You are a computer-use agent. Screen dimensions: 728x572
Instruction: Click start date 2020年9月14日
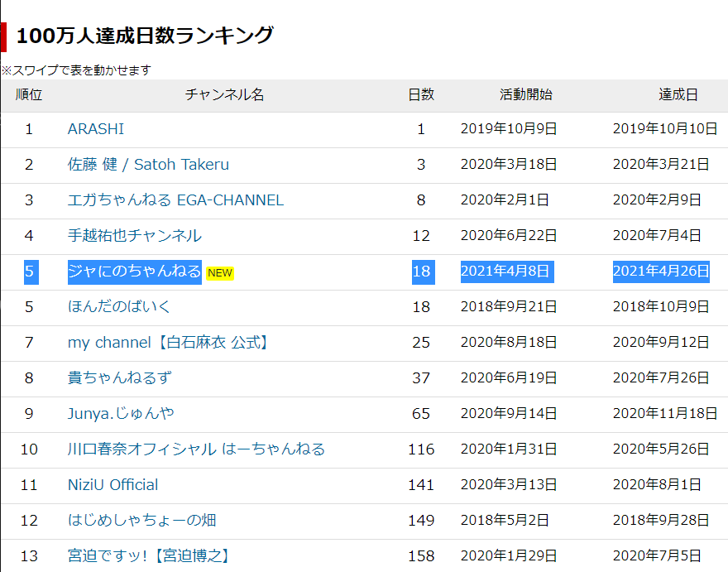point(509,414)
